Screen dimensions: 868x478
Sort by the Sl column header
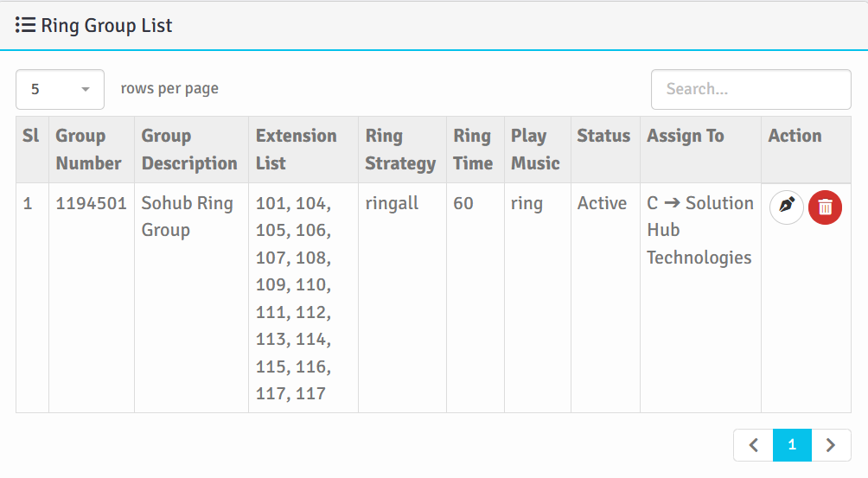click(x=31, y=136)
